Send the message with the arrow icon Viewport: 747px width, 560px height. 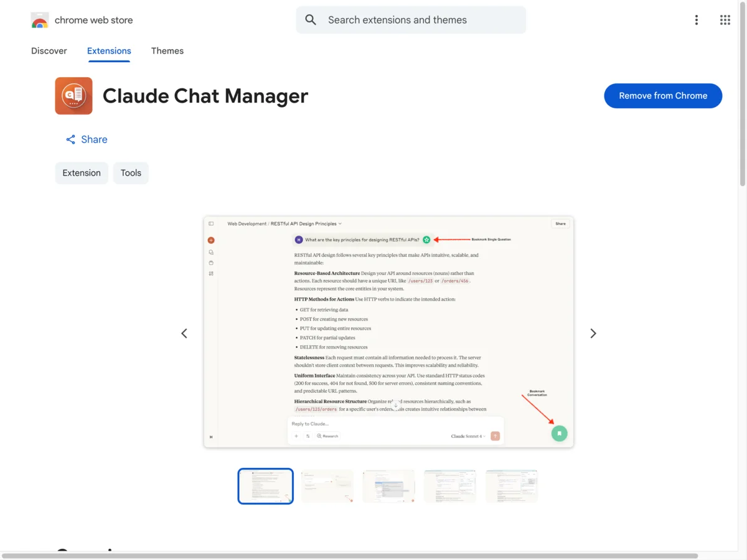click(496, 436)
